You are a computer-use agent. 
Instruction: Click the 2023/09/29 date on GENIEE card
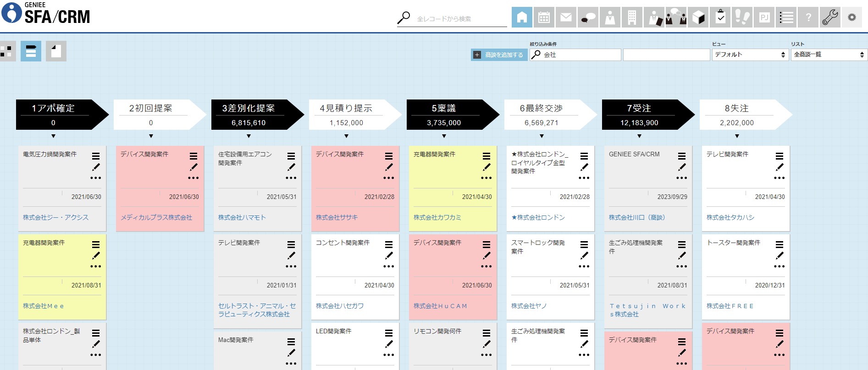pyautogui.click(x=672, y=197)
